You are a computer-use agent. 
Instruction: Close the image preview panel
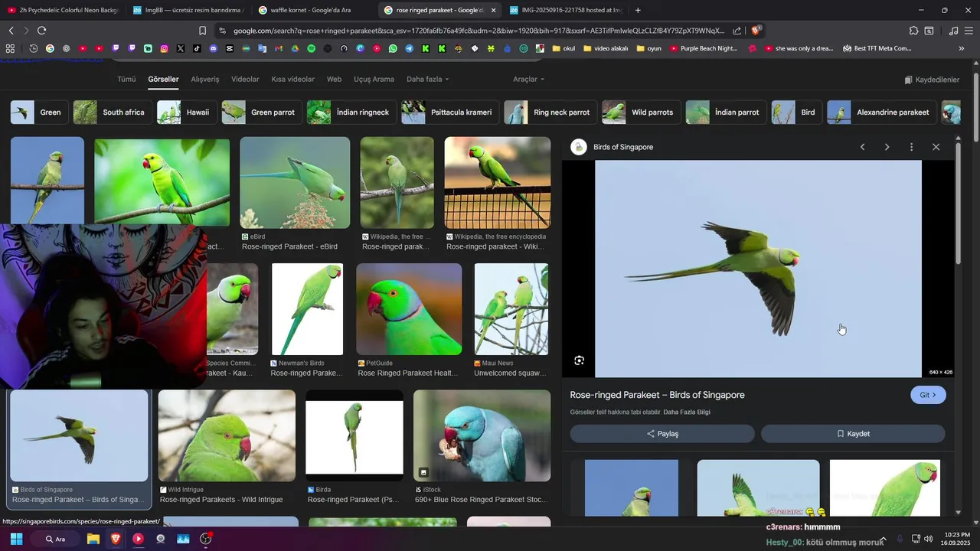[936, 147]
